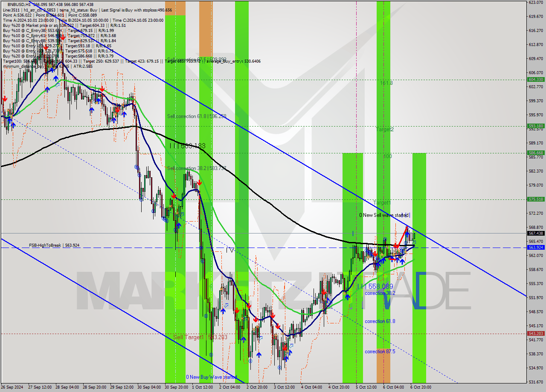Click the red 543.203 price marker
This screenshot has width=546, height=392.
tap(536, 334)
